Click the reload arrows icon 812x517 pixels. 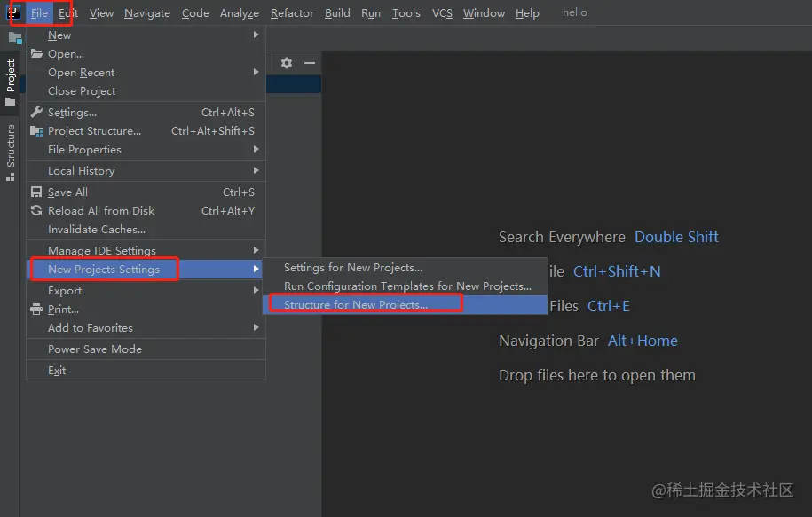[x=36, y=210]
